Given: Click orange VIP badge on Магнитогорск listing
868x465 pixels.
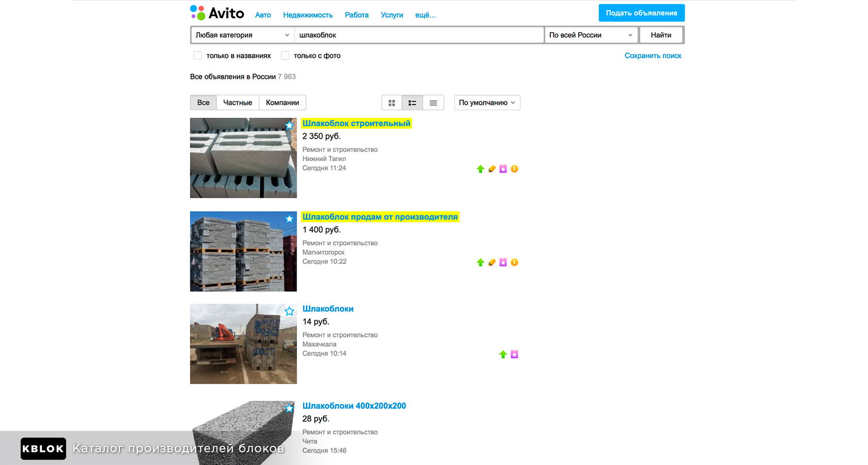Looking at the screenshot, I should click(x=515, y=262).
